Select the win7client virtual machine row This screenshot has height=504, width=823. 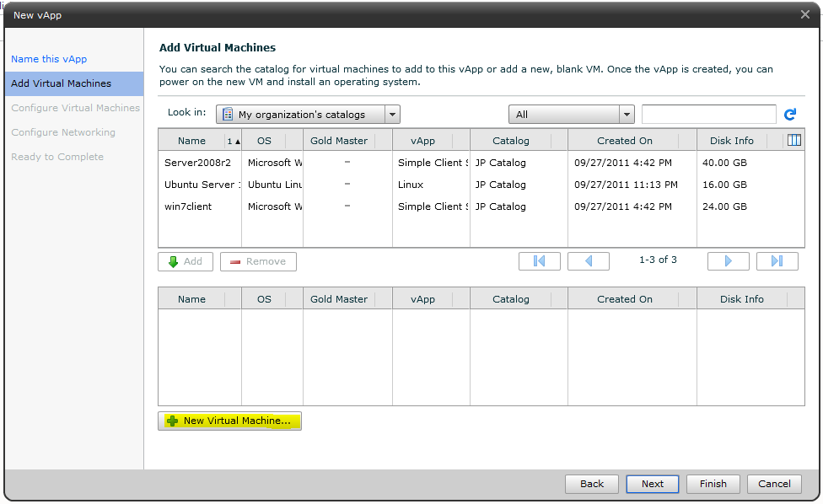pyautogui.click(x=481, y=206)
